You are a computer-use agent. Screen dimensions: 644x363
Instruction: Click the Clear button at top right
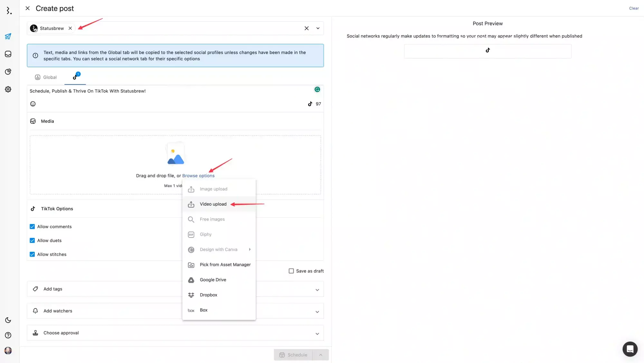pos(634,8)
